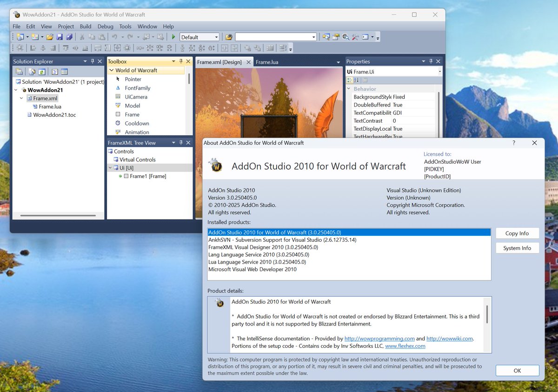The image size is (558, 392).
Task: Click the Show All Files icon in Solution Explorer
Action: (32, 72)
